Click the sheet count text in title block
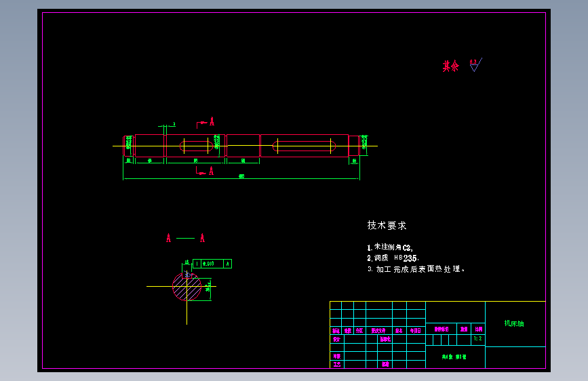Screen dimensions: 588x381 [454, 357]
